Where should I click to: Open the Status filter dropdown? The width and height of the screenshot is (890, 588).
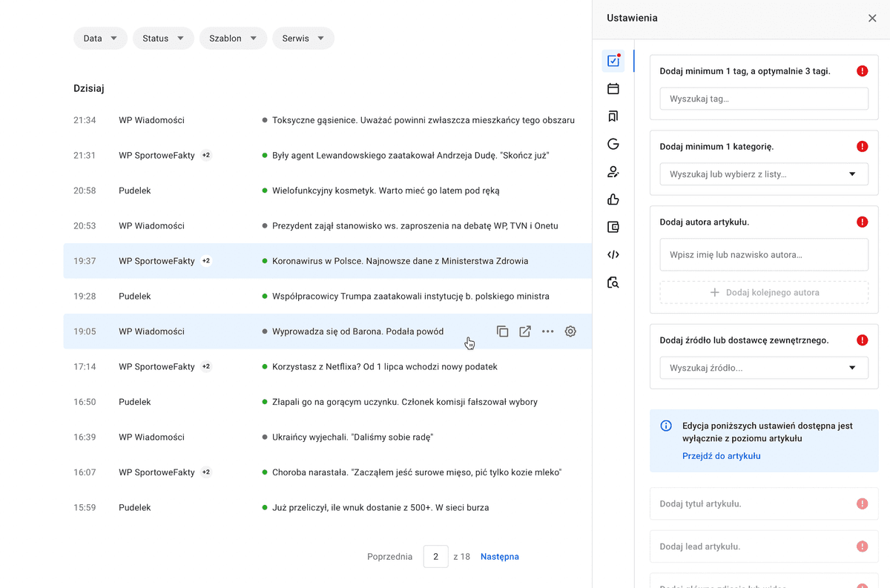[x=163, y=39]
